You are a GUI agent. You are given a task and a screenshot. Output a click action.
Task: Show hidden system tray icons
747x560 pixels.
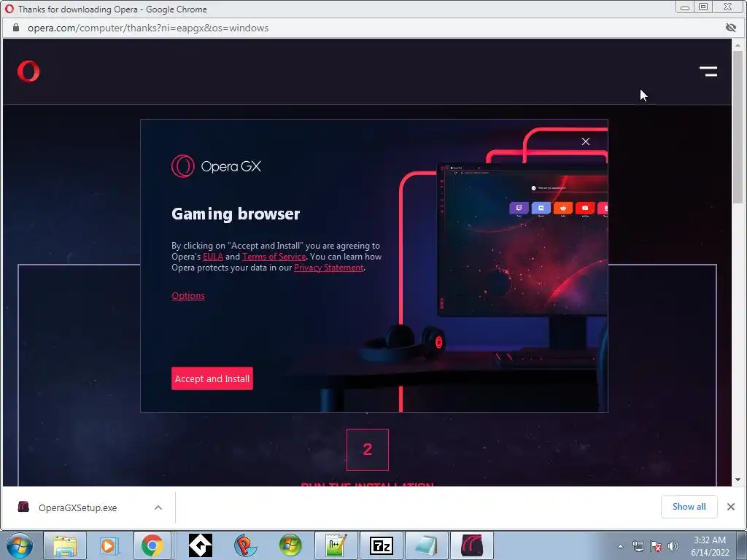[x=620, y=546]
